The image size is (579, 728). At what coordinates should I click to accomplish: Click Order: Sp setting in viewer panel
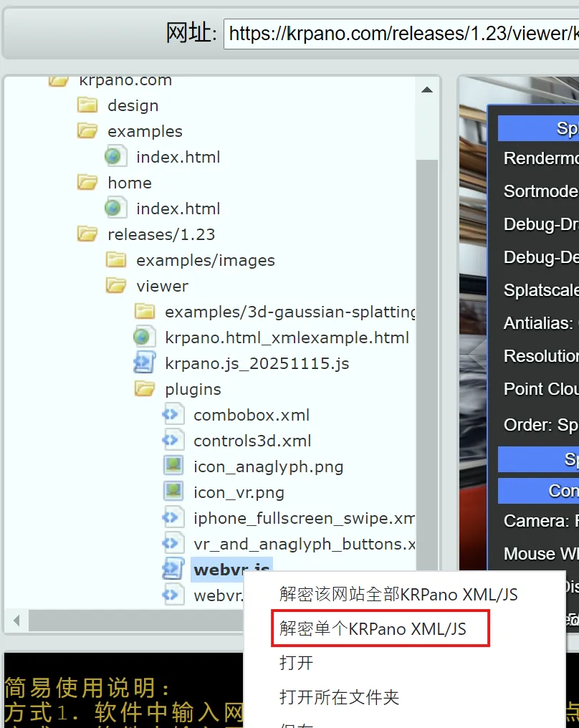[x=541, y=425]
